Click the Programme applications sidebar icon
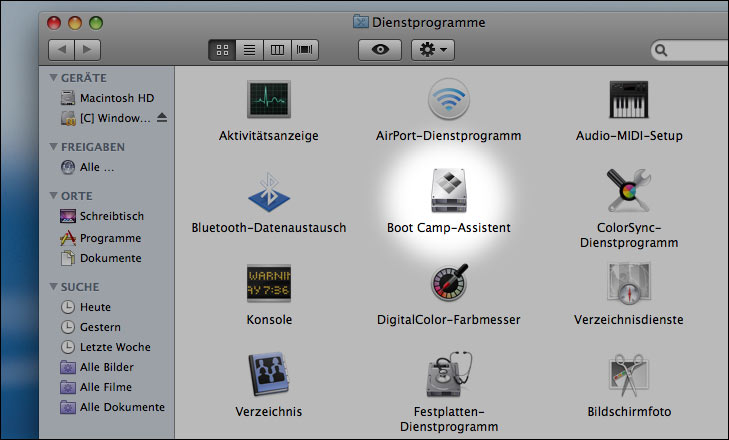The width and height of the screenshot is (729, 440). (68, 238)
